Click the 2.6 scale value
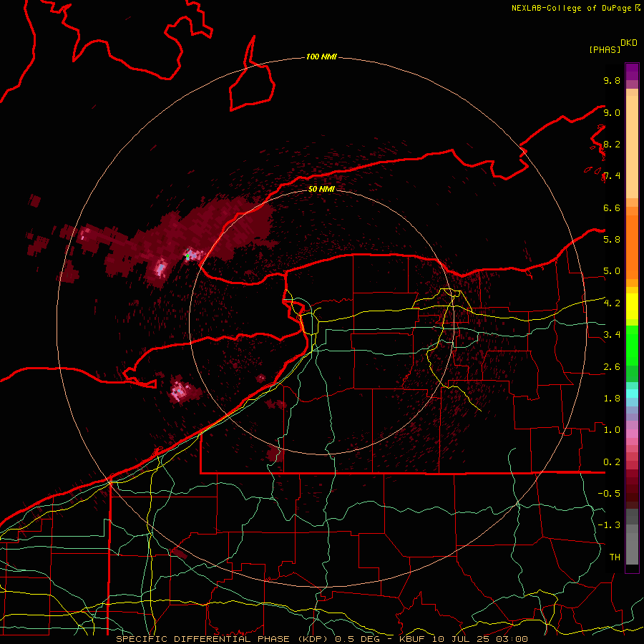 coord(612,367)
